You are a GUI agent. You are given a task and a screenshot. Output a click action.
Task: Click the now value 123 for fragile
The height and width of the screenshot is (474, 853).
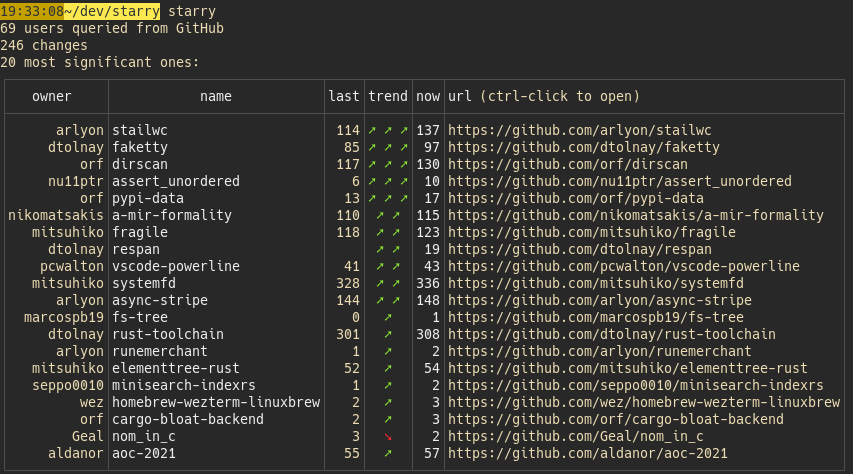[x=428, y=232]
